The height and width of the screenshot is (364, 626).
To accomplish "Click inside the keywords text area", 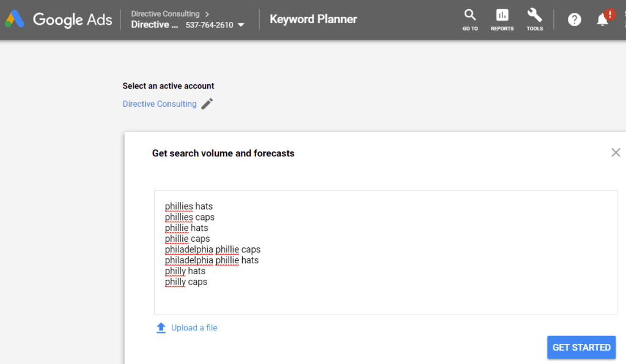I will click(x=386, y=252).
